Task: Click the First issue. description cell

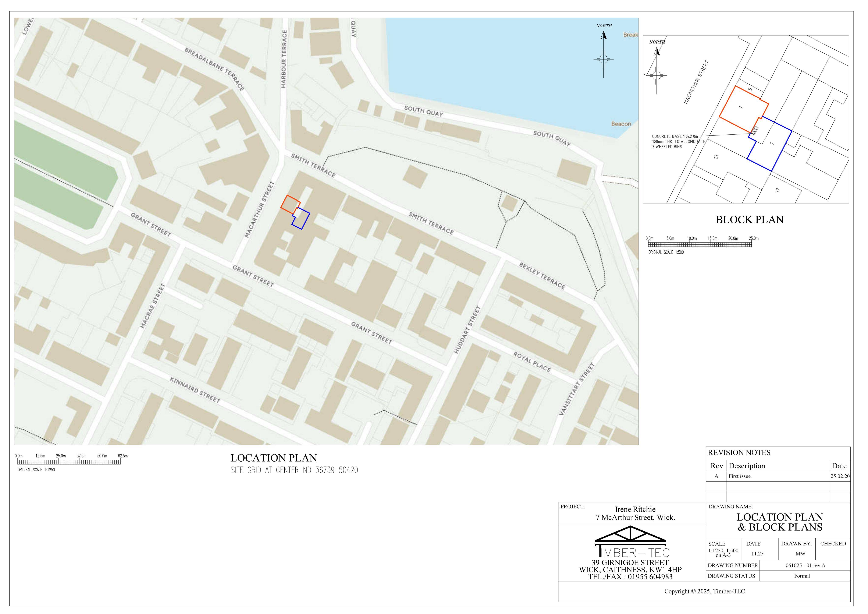Action: pos(778,476)
